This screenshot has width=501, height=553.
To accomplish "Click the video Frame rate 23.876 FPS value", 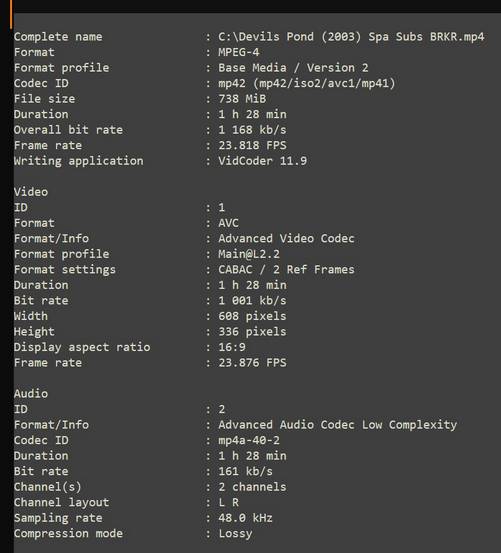I will (x=252, y=363).
